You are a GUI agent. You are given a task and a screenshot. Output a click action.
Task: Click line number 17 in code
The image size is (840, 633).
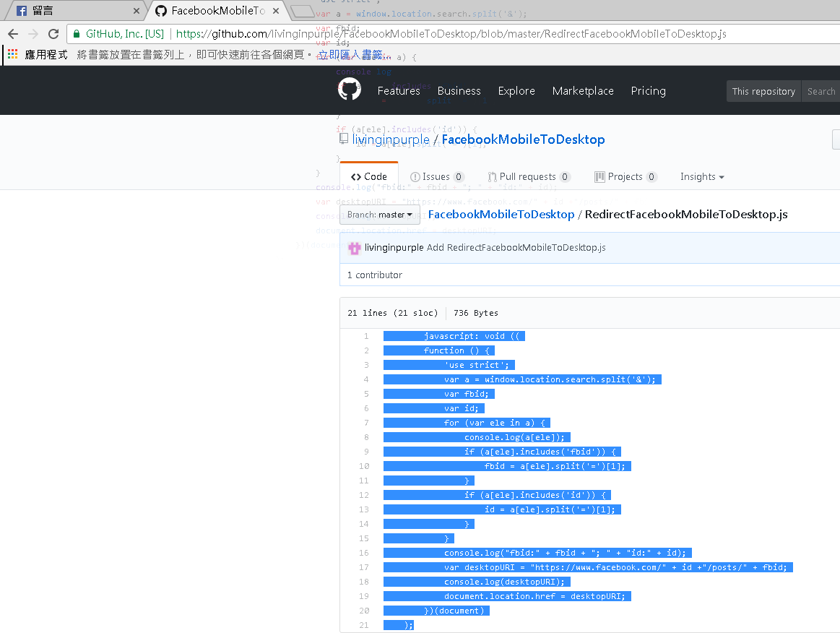point(364,568)
